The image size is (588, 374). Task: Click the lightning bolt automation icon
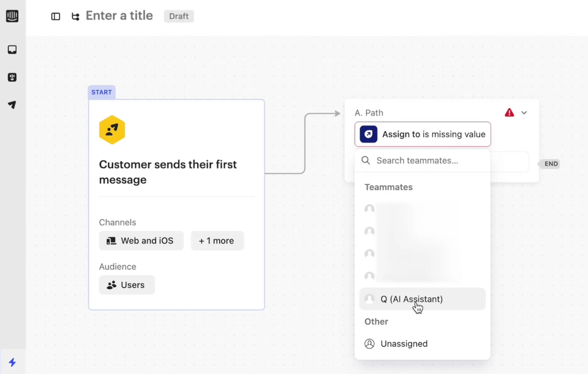pyautogui.click(x=12, y=362)
